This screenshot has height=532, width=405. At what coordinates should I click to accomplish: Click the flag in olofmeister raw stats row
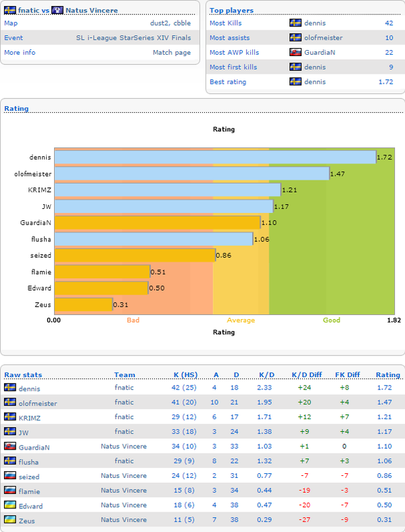pyautogui.click(x=10, y=402)
